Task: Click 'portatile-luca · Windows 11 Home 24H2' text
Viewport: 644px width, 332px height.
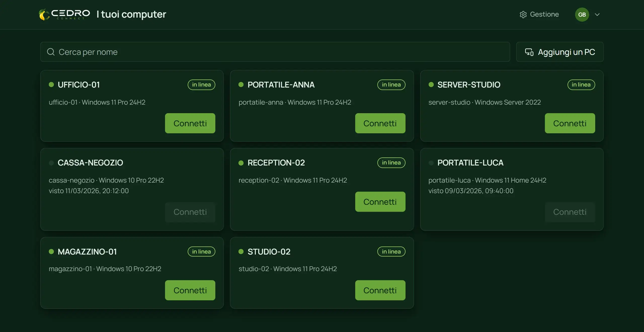Action: 487,180
